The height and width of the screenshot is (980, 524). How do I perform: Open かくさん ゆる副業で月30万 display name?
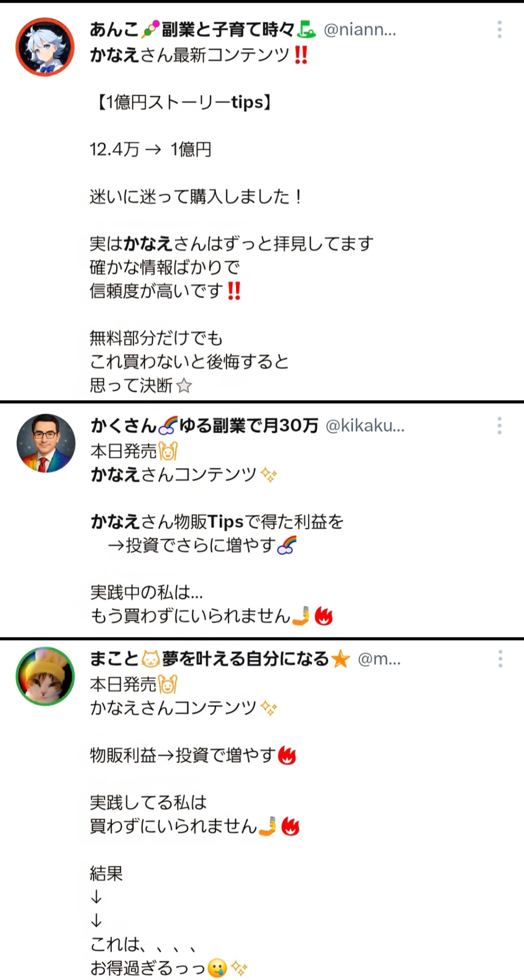tap(204, 426)
